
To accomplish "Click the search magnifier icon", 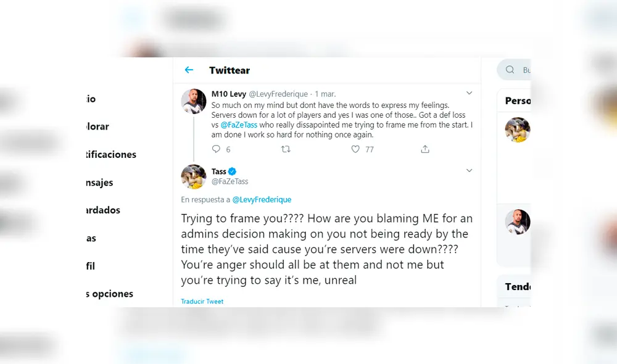I will tap(510, 70).
